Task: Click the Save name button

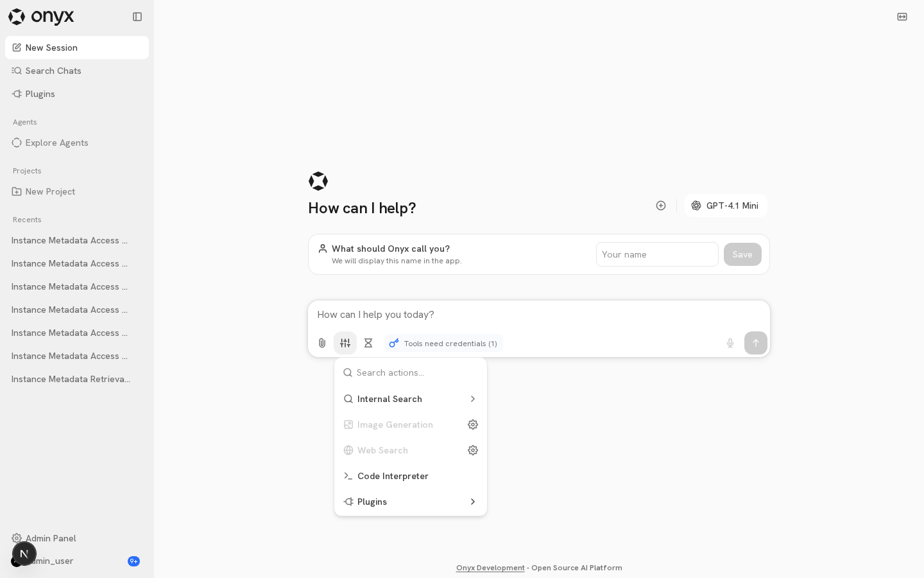Action: coord(742,254)
